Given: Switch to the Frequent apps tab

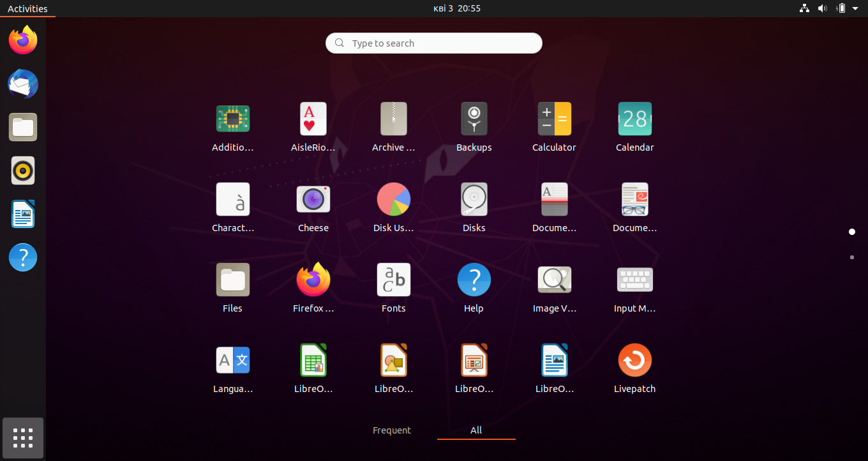Looking at the screenshot, I should (391, 430).
